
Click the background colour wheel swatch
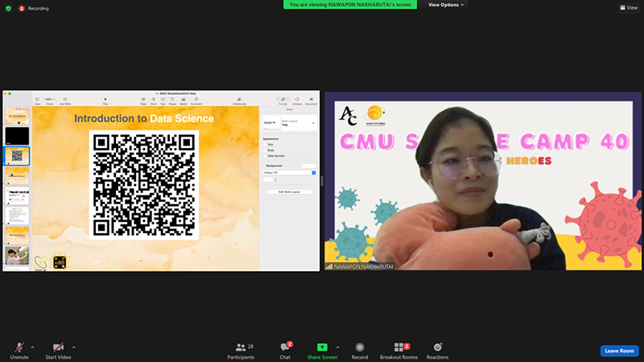pos(275,179)
